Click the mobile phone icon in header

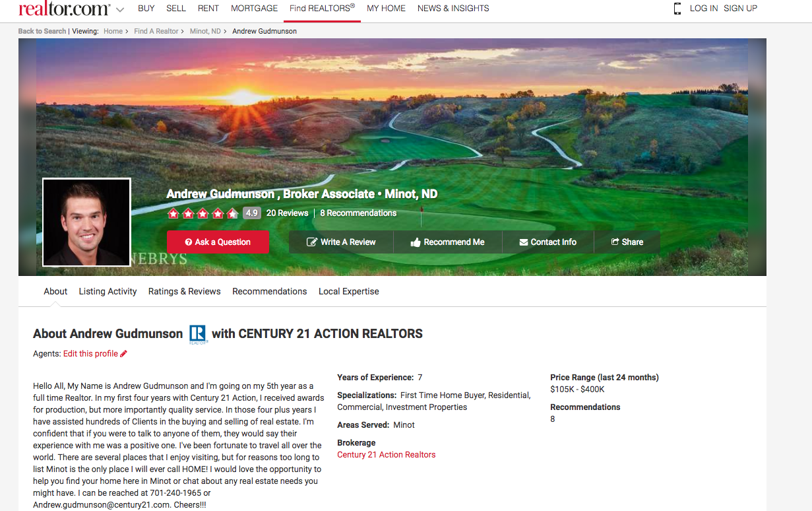coord(677,9)
